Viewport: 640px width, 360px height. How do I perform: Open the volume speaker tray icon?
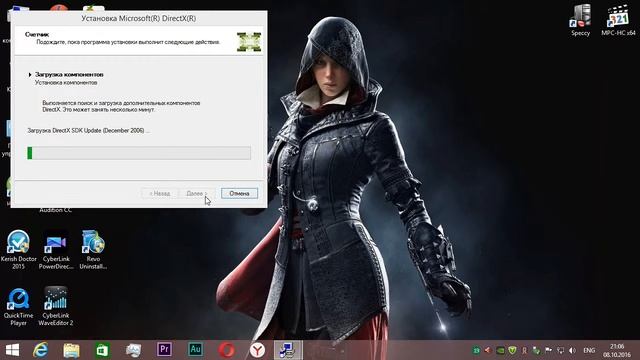pos(573,350)
